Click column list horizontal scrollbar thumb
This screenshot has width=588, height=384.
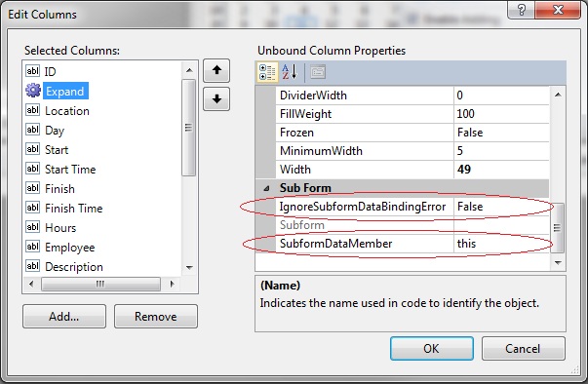[x=100, y=284]
